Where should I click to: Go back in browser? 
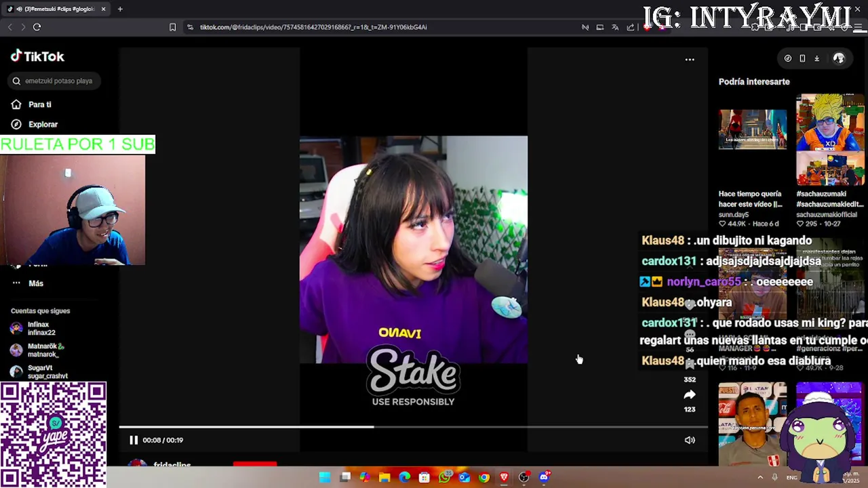coord(9,27)
